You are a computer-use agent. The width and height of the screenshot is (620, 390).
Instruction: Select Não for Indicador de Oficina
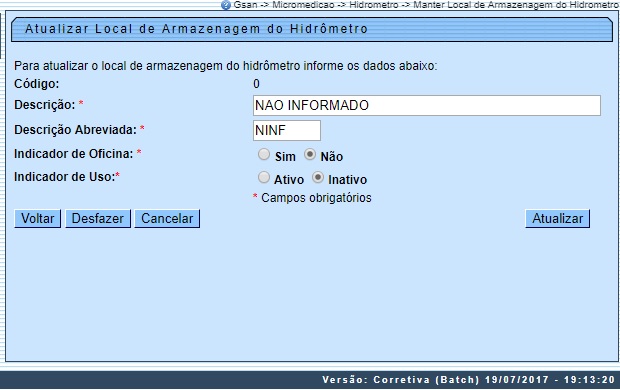point(310,154)
